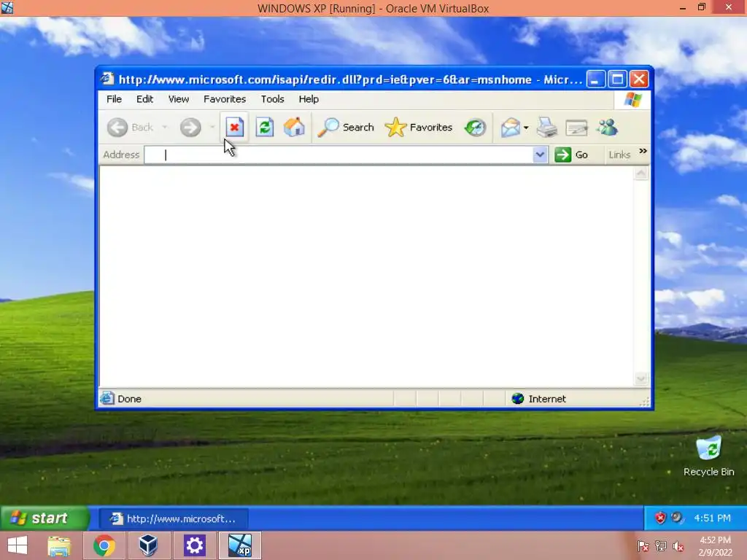Open the address bar dropdown list
The height and width of the screenshot is (560, 747).
click(x=540, y=155)
